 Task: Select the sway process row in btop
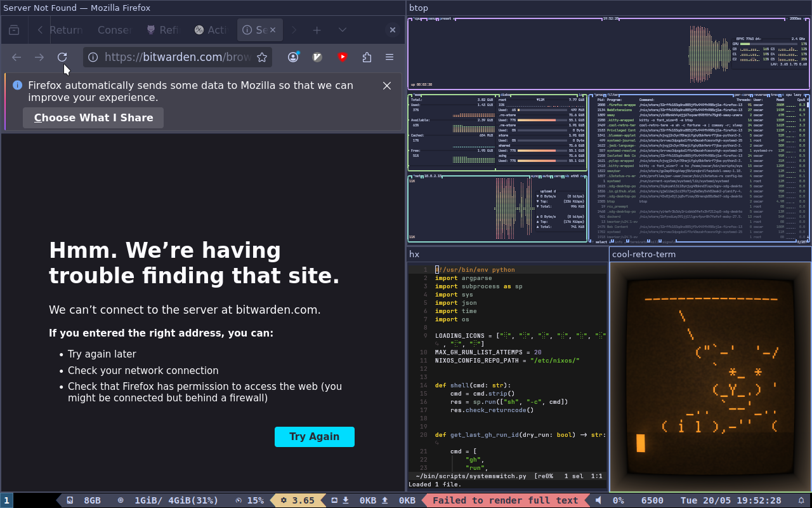701,115
